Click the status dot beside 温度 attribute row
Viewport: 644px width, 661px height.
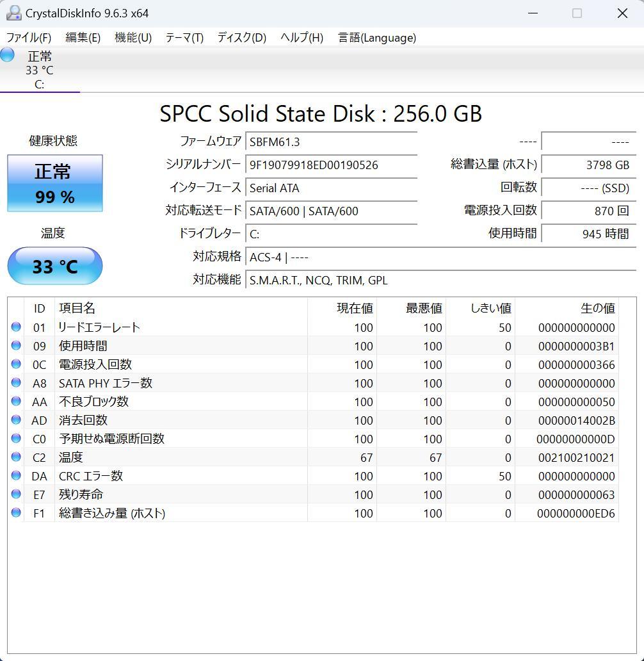15,457
